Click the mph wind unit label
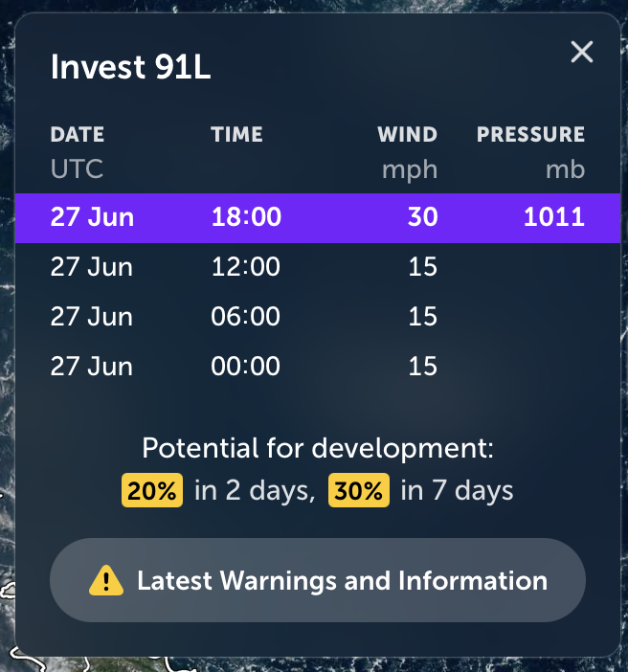Viewport: 628px width, 672px height. (410, 169)
